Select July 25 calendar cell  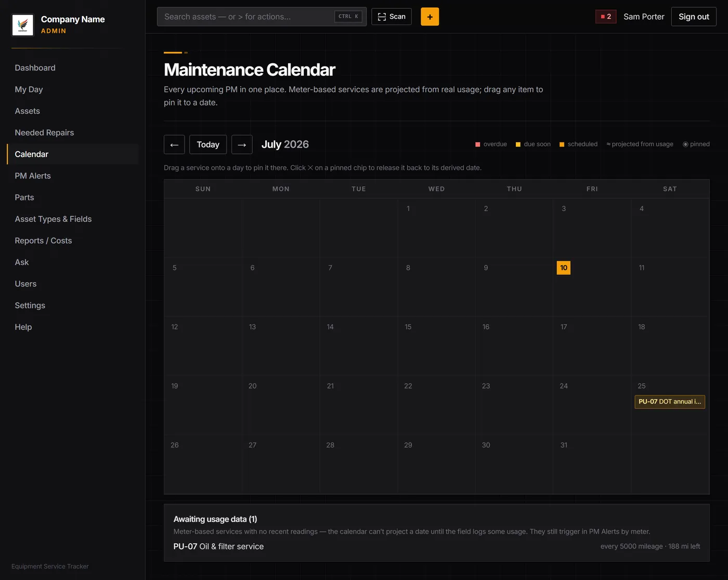coord(670,405)
